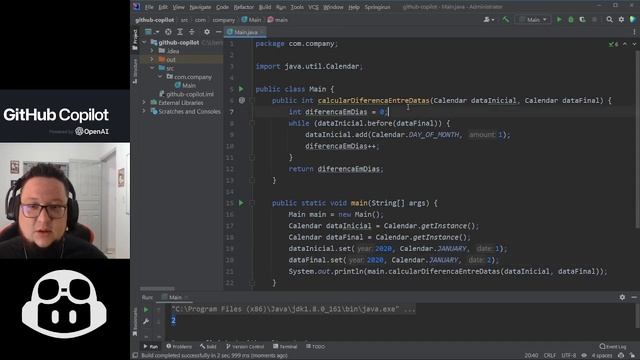Click the tool windows icon in status bar corner
The height and width of the screenshot is (360, 640).
(x=135, y=356)
